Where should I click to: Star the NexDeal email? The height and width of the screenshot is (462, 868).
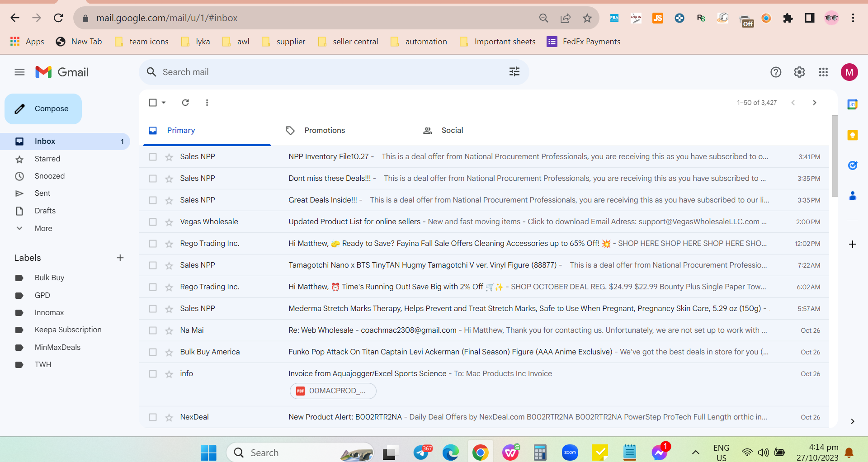tap(169, 417)
